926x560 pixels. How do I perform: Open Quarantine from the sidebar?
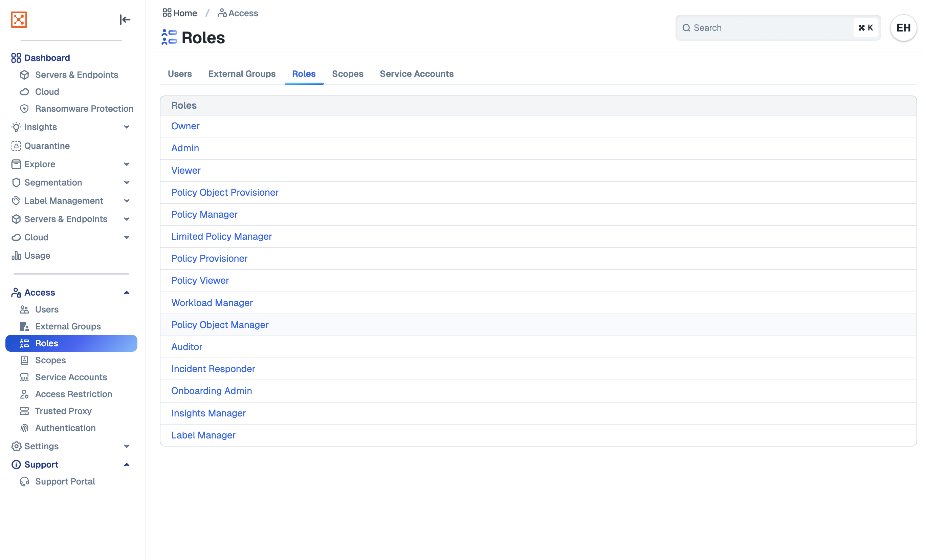(x=47, y=146)
